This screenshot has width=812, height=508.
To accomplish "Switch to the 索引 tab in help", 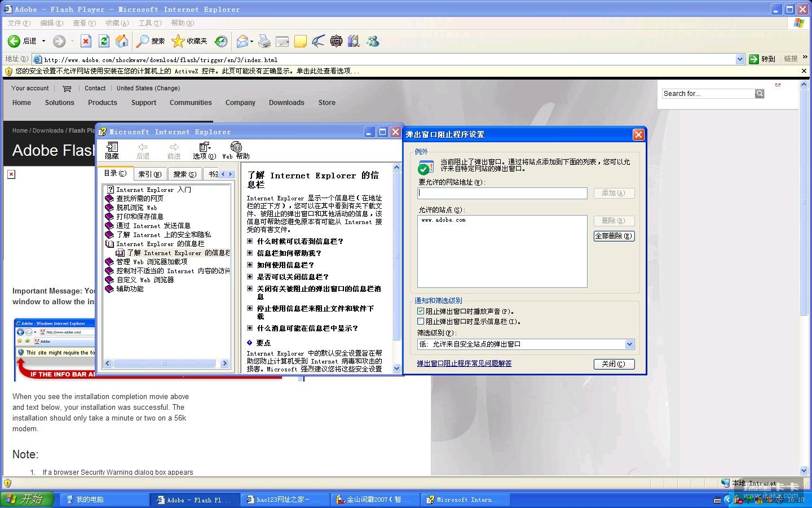I will 149,174.
